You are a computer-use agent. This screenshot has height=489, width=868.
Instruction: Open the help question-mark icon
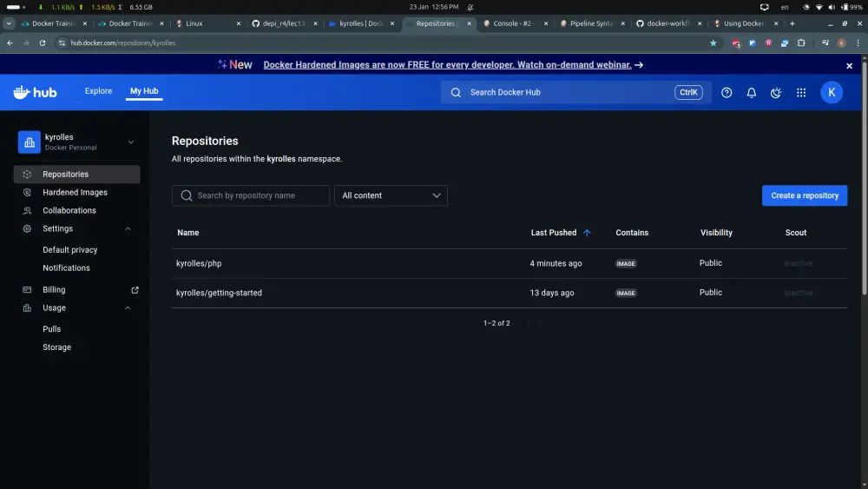[727, 92]
